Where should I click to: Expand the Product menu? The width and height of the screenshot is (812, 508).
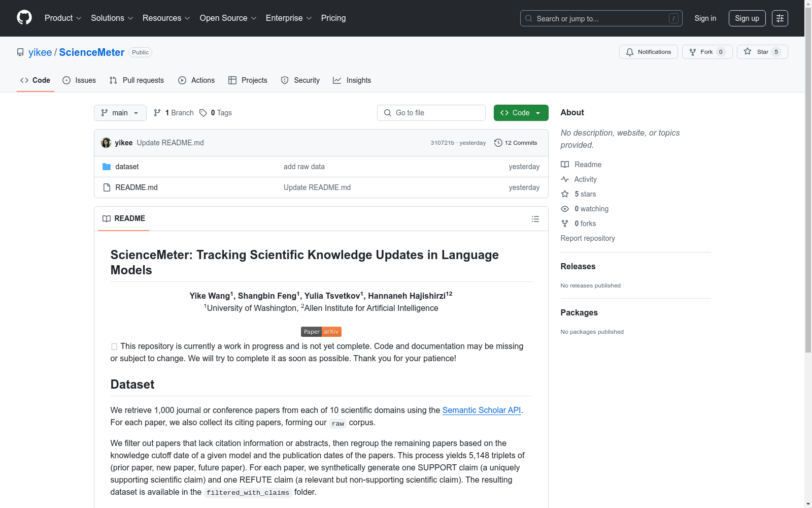tap(63, 18)
